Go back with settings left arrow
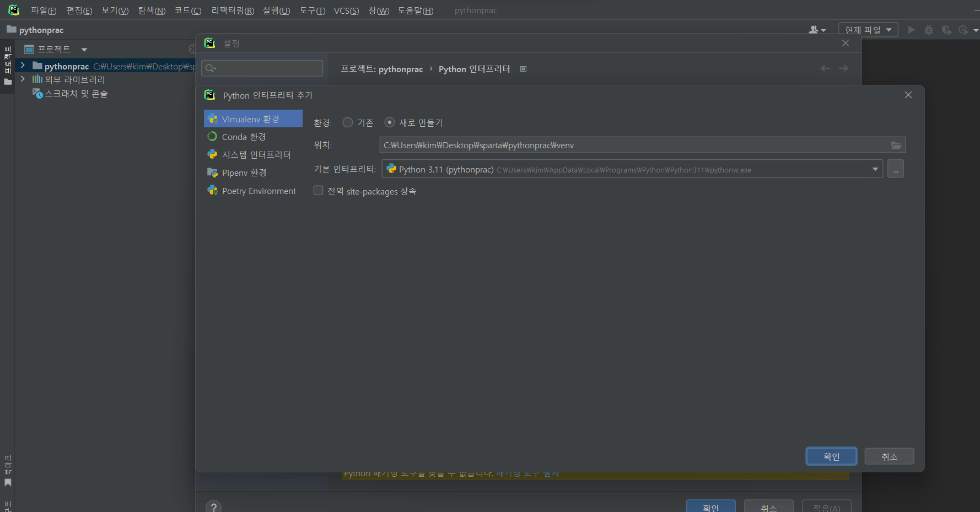Image resolution: width=980 pixels, height=512 pixels. pyautogui.click(x=825, y=68)
